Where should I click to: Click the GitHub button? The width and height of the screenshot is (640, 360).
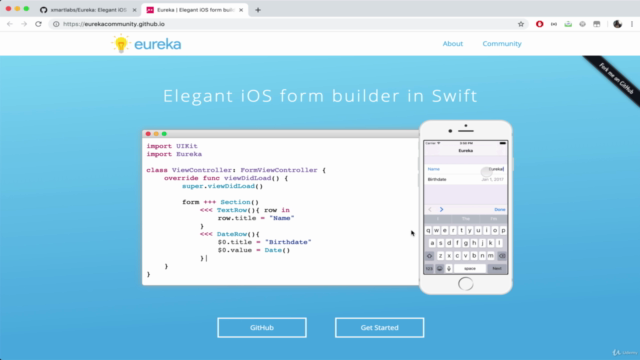point(262,327)
